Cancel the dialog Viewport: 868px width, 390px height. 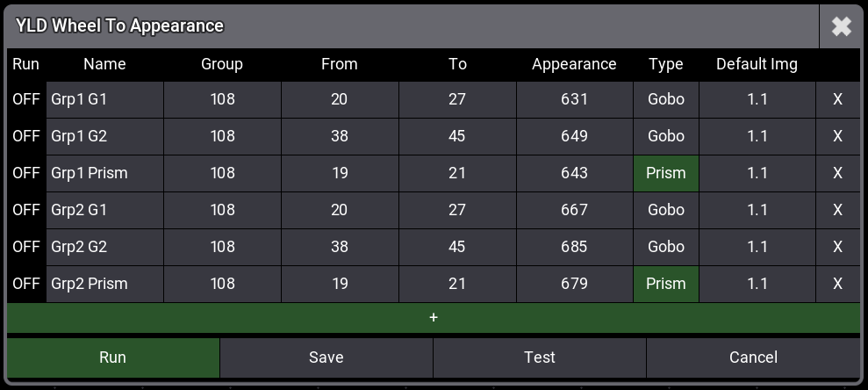753,357
